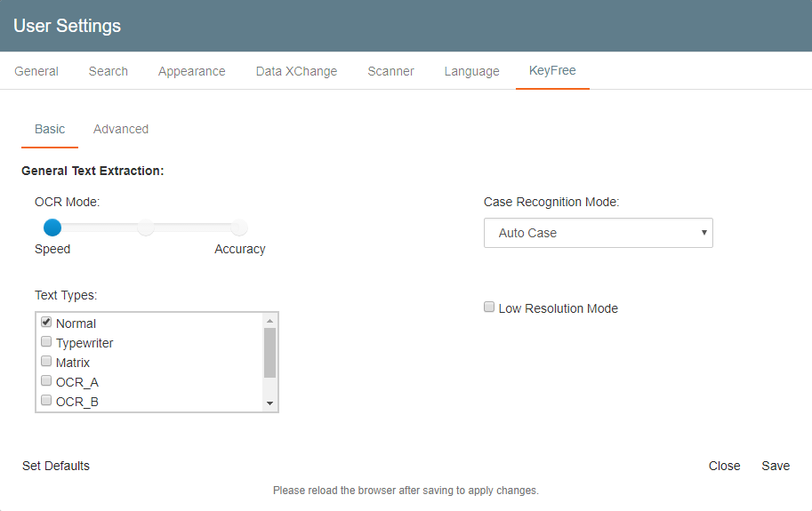Enable the Typewriter text type
The image size is (812, 511).
click(x=46, y=342)
